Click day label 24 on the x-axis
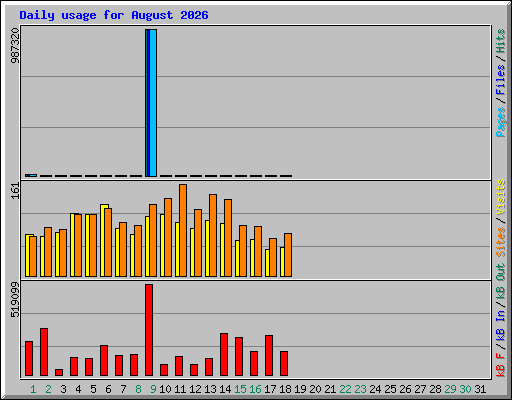Image resolution: width=512 pixels, height=400 pixels. pyautogui.click(x=375, y=389)
